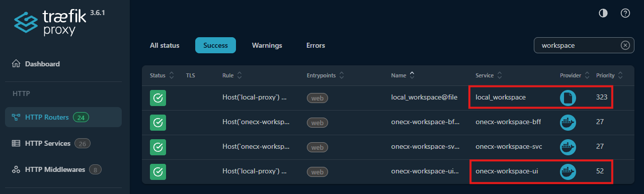Click priority value 323
Image resolution: width=644 pixels, height=194 pixels.
coord(602,97)
